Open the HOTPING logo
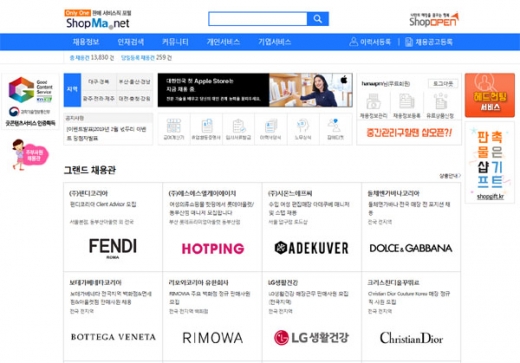 pos(213,249)
